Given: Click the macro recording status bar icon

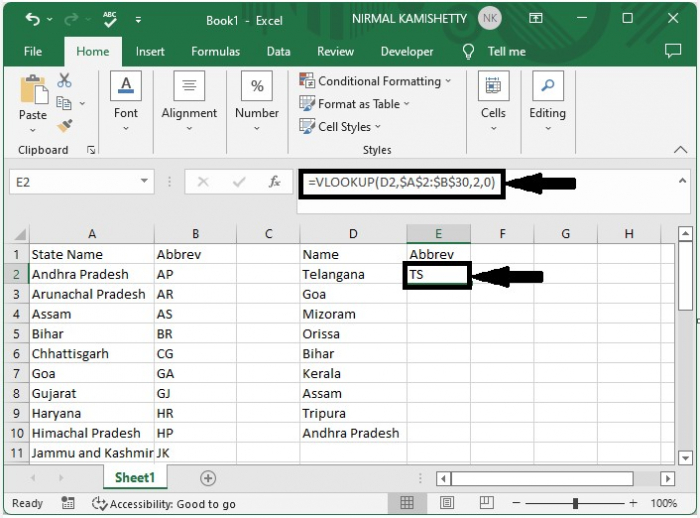Looking at the screenshot, I should [x=67, y=503].
